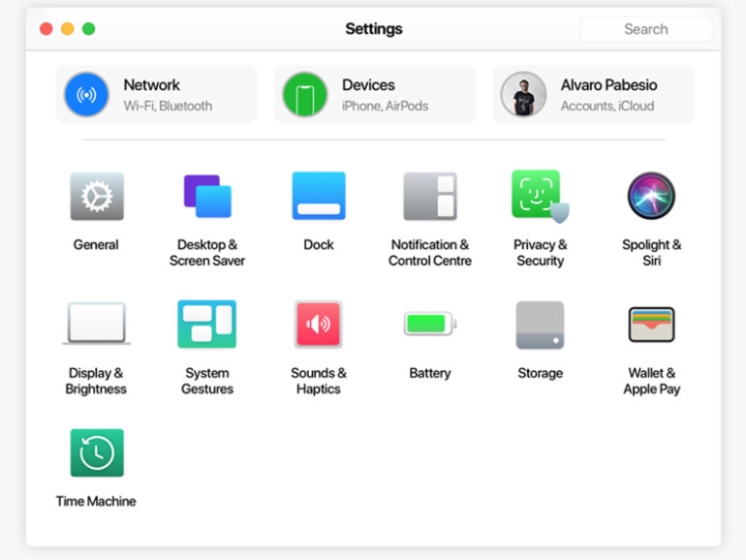Minimize Settings window with yellow button
746x560 pixels.
coord(68,29)
